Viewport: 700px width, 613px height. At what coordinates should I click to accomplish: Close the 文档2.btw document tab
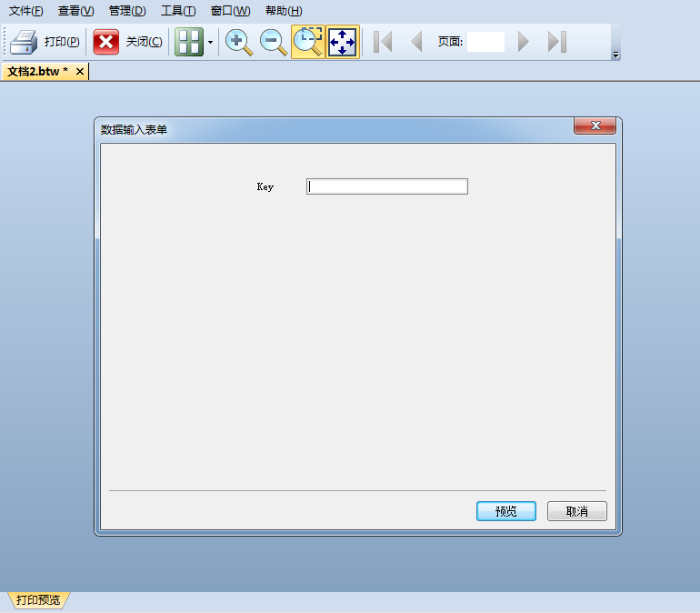[x=80, y=71]
